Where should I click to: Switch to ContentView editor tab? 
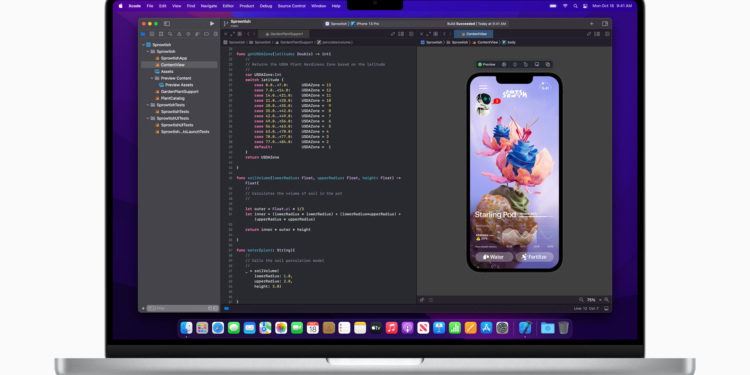[474, 34]
